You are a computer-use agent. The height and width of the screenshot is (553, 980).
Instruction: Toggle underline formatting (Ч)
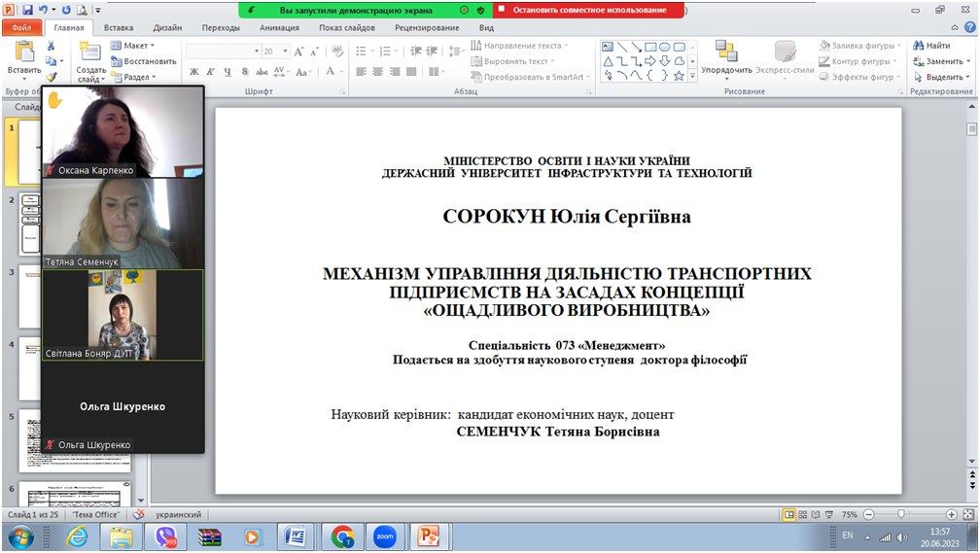pyautogui.click(x=227, y=72)
